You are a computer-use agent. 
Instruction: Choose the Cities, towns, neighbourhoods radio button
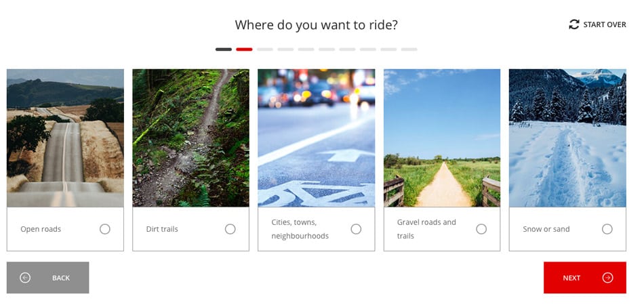point(356,229)
